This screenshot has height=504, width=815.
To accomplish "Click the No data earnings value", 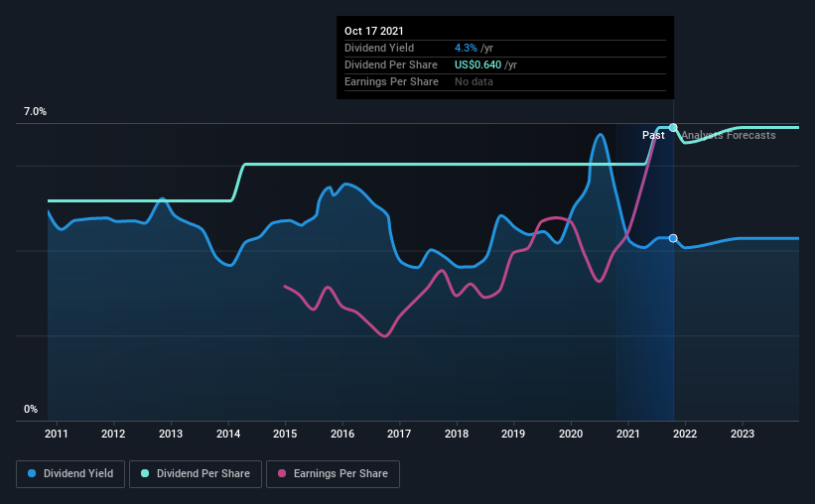I will point(474,81).
